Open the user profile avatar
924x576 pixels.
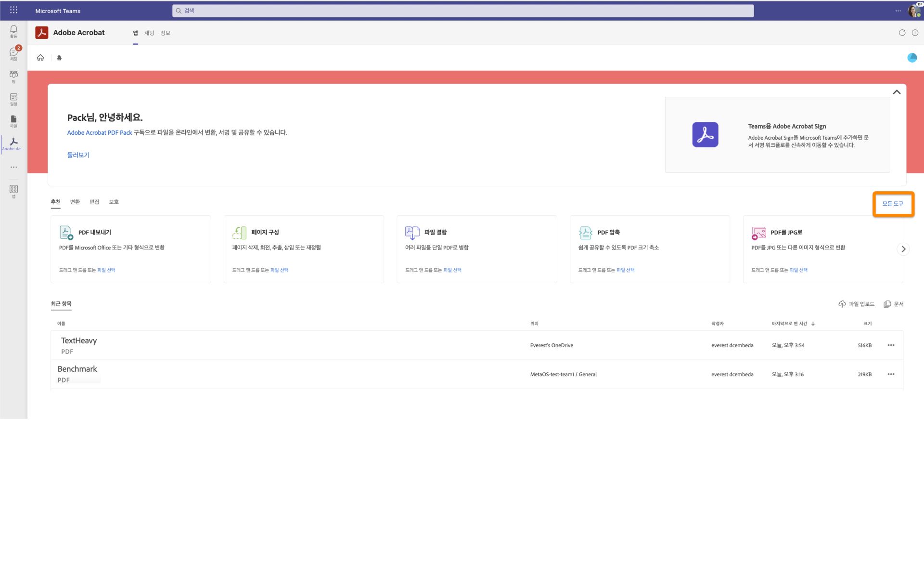pyautogui.click(x=914, y=11)
